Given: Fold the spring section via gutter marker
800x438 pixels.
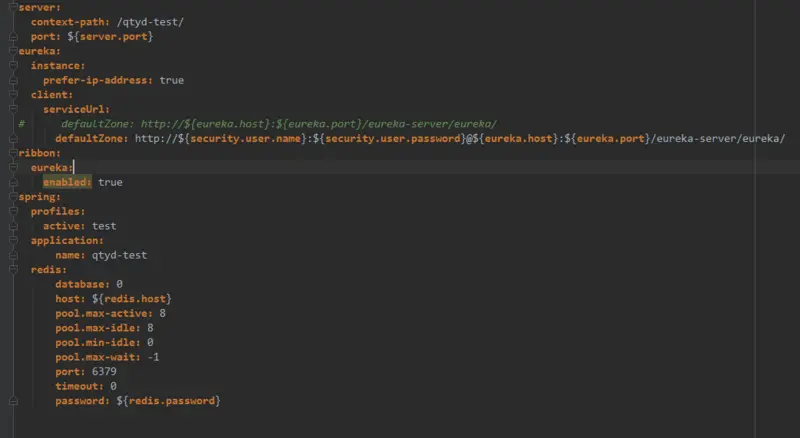Looking at the screenshot, I should coord(13,197).
